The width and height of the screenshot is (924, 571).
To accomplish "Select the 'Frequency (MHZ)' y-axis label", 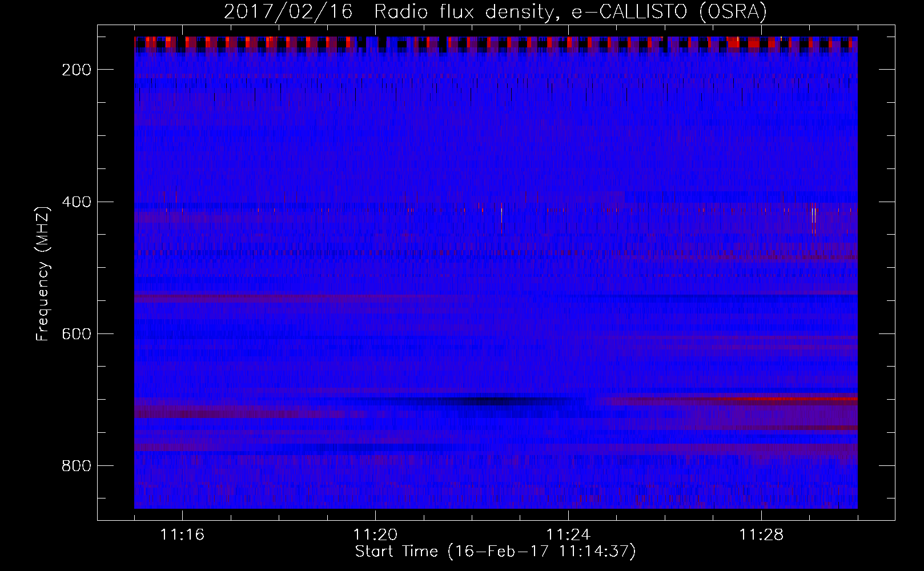I will click(x=43, y=274).
